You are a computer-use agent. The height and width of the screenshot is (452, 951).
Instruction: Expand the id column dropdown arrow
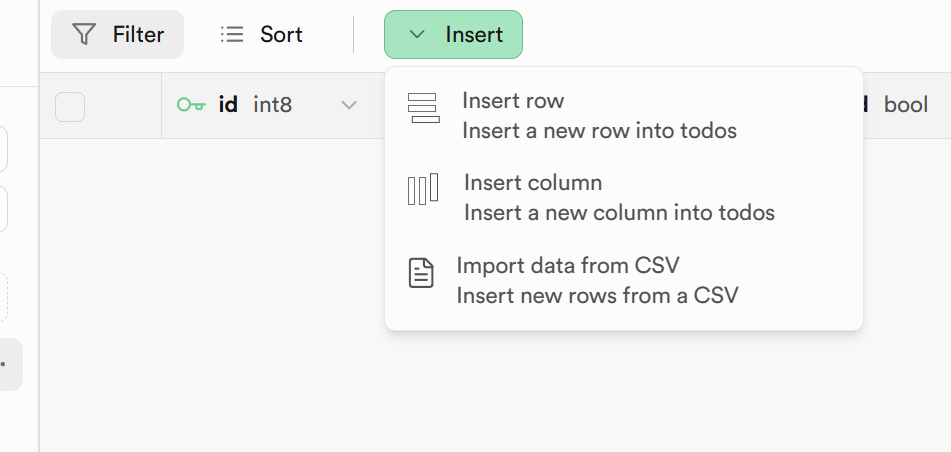(x=349, y=105)
